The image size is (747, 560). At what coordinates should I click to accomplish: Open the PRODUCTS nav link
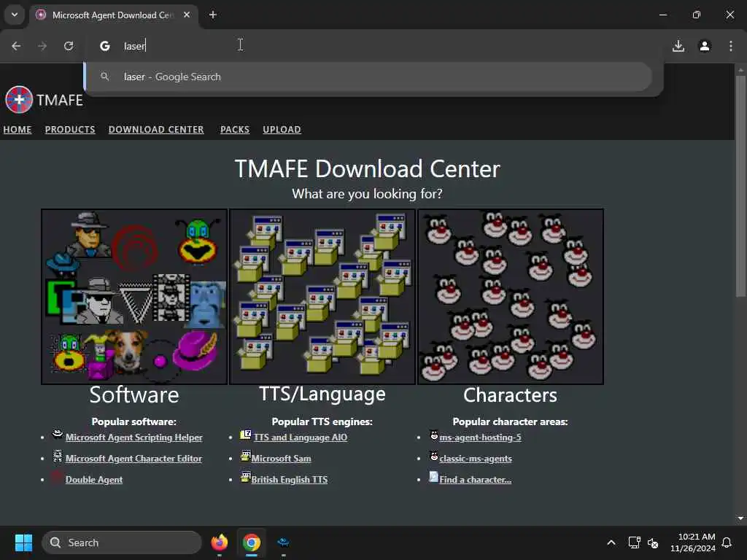70,130
